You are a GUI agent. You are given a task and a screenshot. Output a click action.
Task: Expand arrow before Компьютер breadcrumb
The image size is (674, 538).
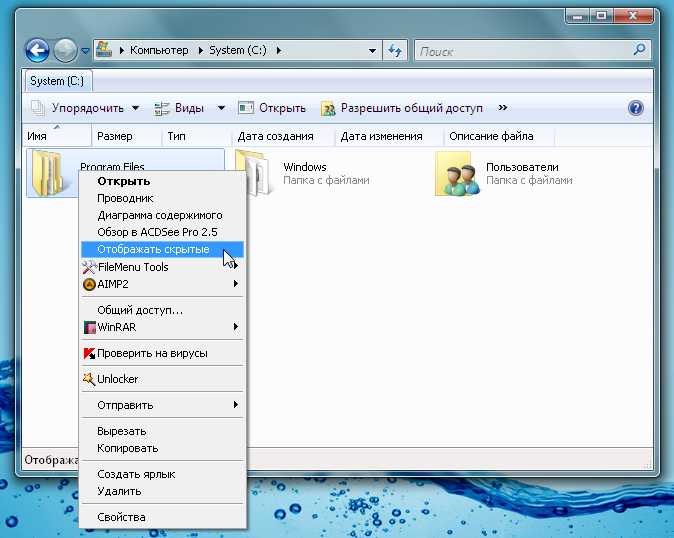pyautogui.click(x=122, y=51)
